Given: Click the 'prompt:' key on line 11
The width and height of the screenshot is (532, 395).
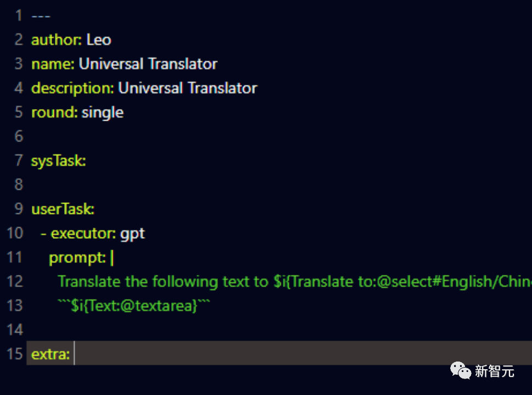Looking at the screenshot, I should click(77, 257).
